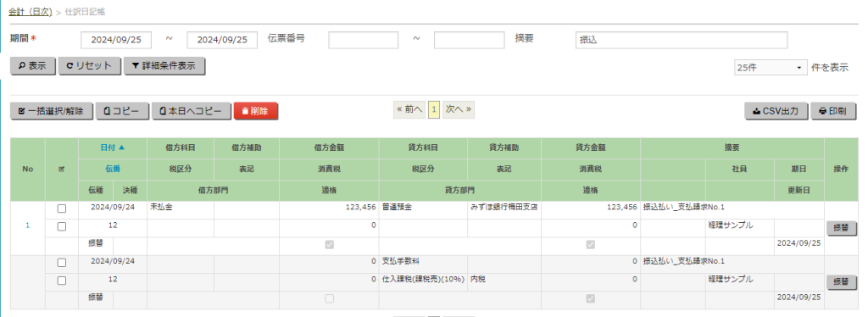Click the select-all checkbox icon in header
Viewport: 868px width, 317px height.
pyautogui.click(x=61, y=170)
